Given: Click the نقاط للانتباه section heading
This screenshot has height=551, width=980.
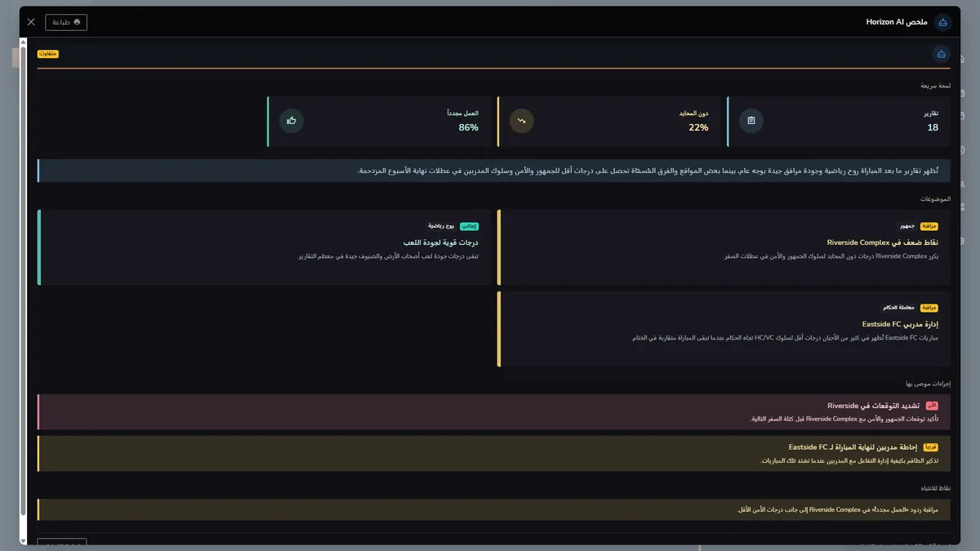Looking at the screenshot, I should pyautogui.click(x=934, y=488).
